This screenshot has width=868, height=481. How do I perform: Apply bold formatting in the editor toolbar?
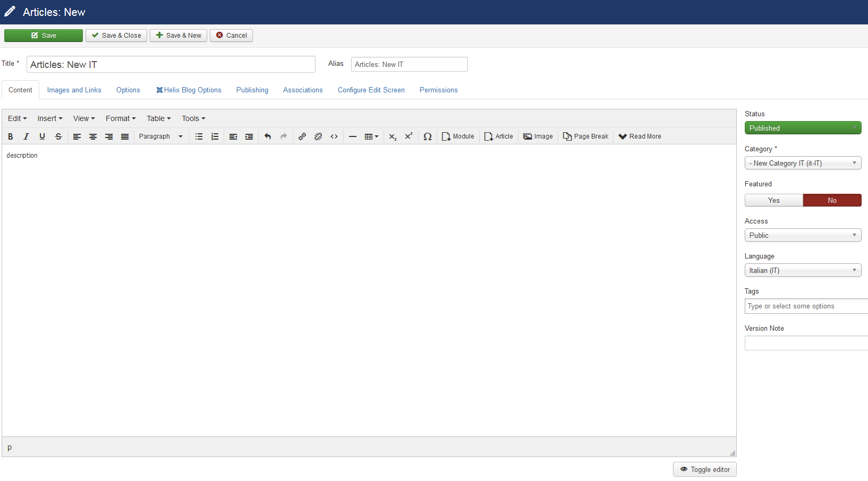pos(11,136)
